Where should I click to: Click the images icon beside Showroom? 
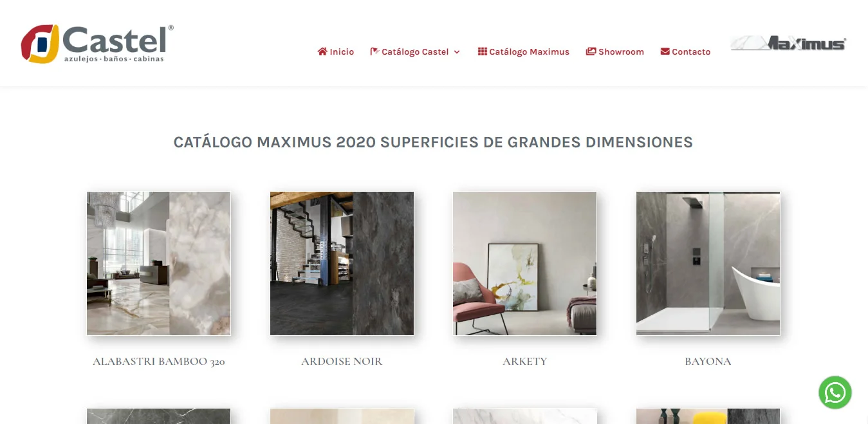tap(591, 51)
